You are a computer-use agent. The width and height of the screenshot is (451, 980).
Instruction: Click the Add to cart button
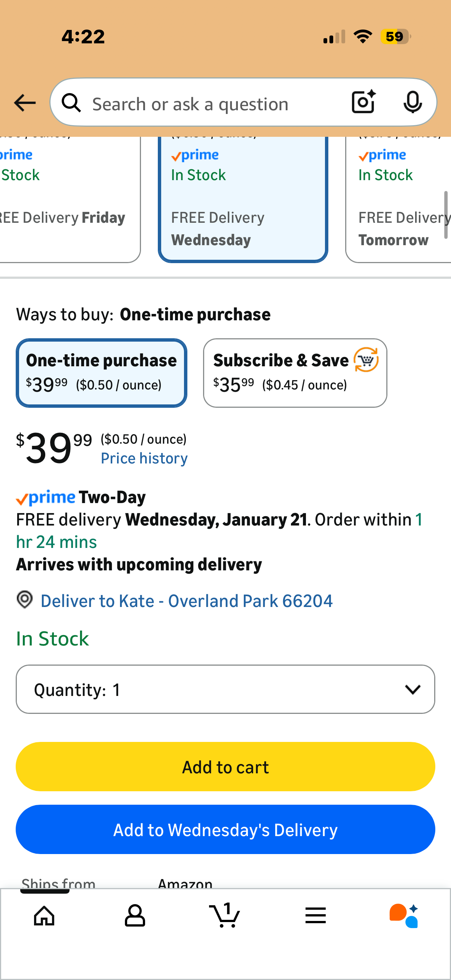[225, 767]
